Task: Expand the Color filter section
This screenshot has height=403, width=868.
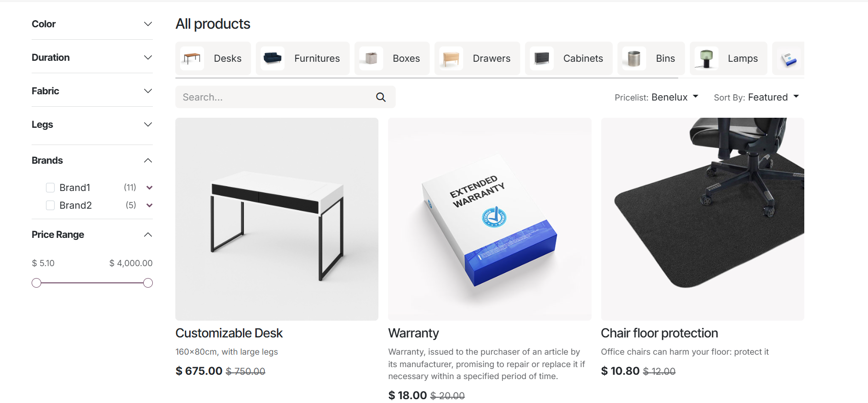Action: [148, 24]
